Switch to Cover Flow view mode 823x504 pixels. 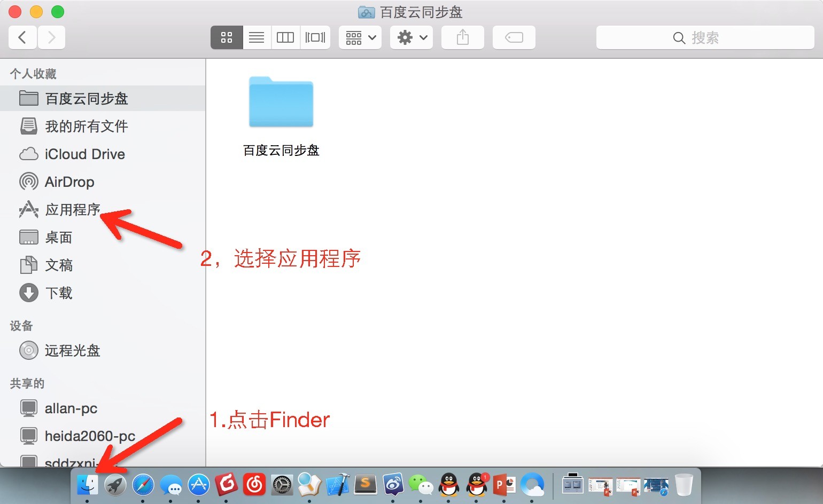(x=315, y=37)
